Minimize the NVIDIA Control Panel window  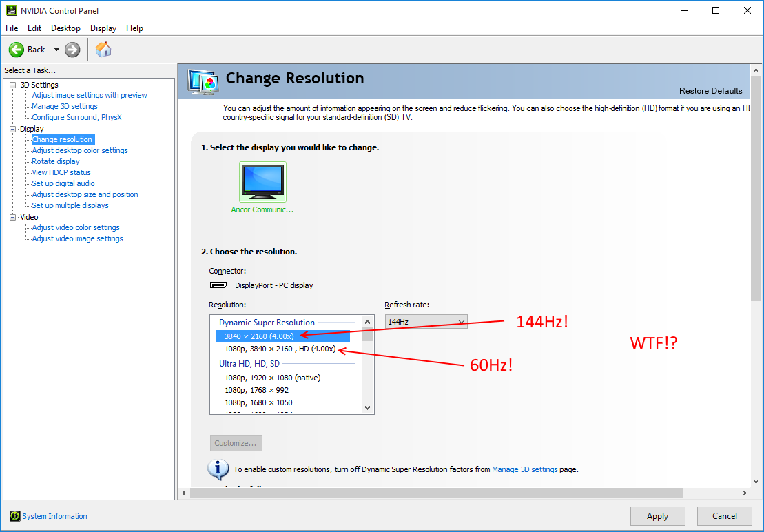pos(683,10)
